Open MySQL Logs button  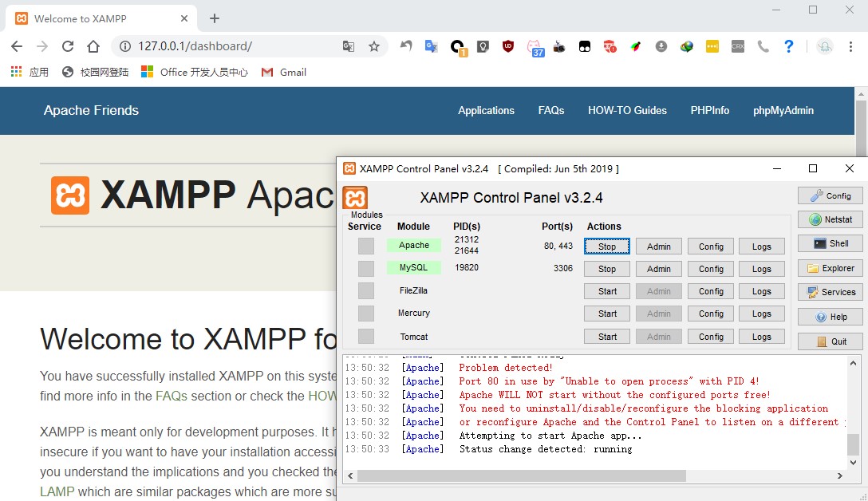[x=761, y=269]
